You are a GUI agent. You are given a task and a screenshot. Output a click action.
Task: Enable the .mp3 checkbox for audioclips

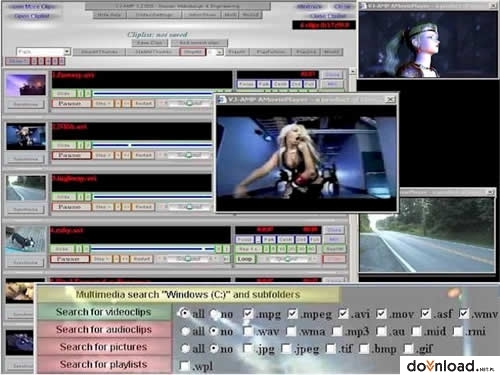click(x=337, y=331)
